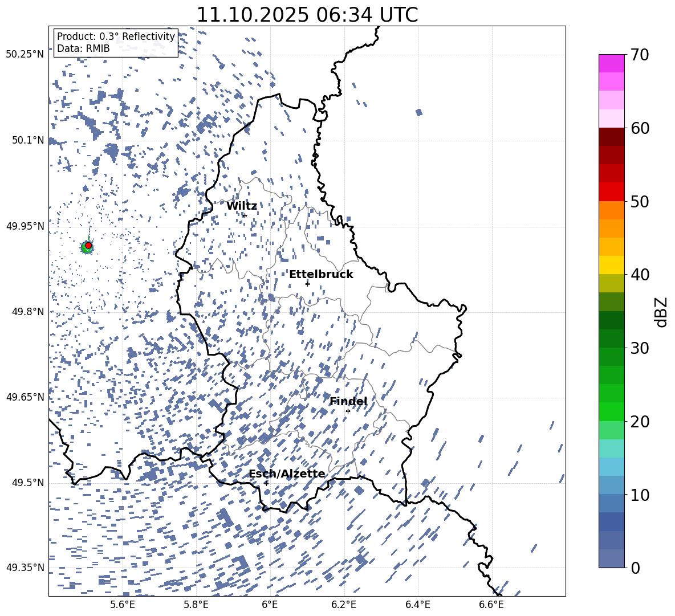Image resolution: width=675 pixels, height=616 pixels.
Task: Click the 50.25°N latitude tick label
Action: (x=25, y=55)
